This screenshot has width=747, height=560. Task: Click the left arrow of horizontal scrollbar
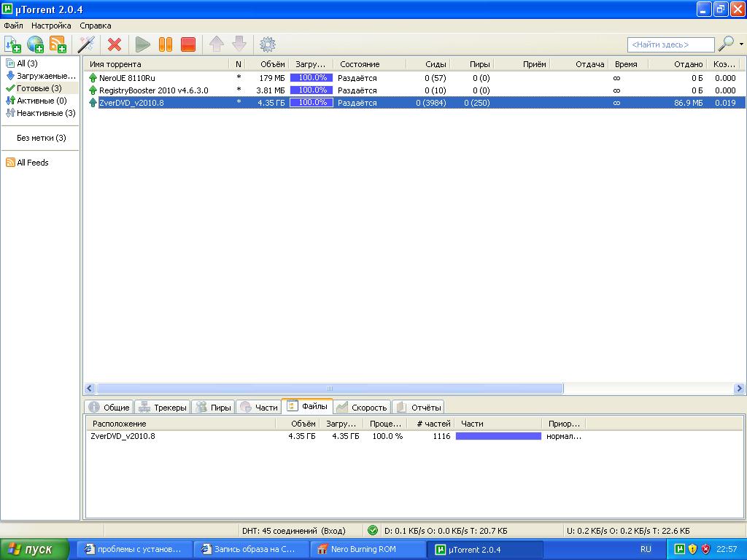pos(90,388)
